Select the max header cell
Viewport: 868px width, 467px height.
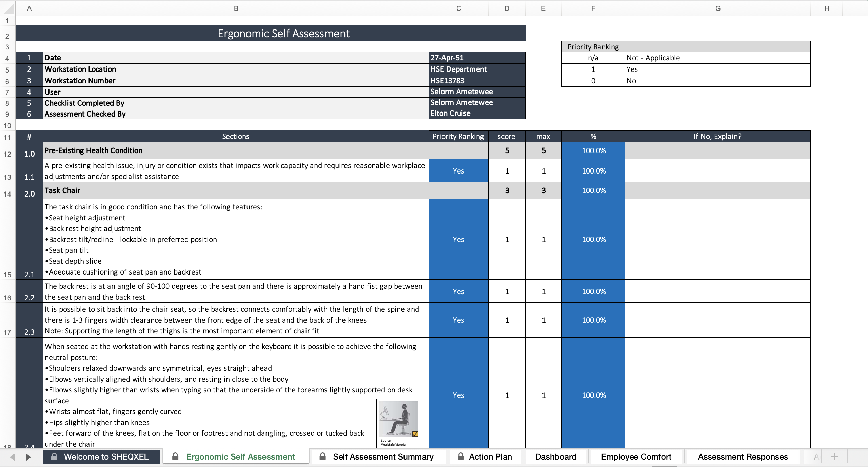pos(544,136)
